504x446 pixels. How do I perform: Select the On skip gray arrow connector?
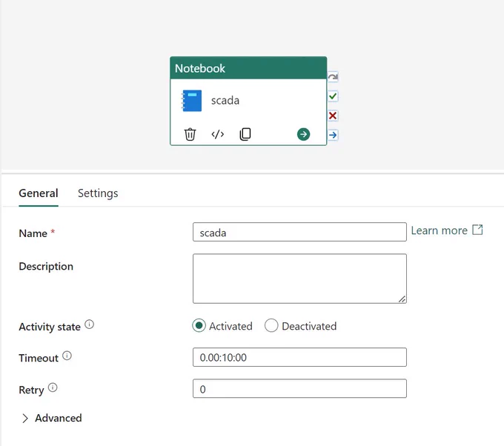coord(333,77)
